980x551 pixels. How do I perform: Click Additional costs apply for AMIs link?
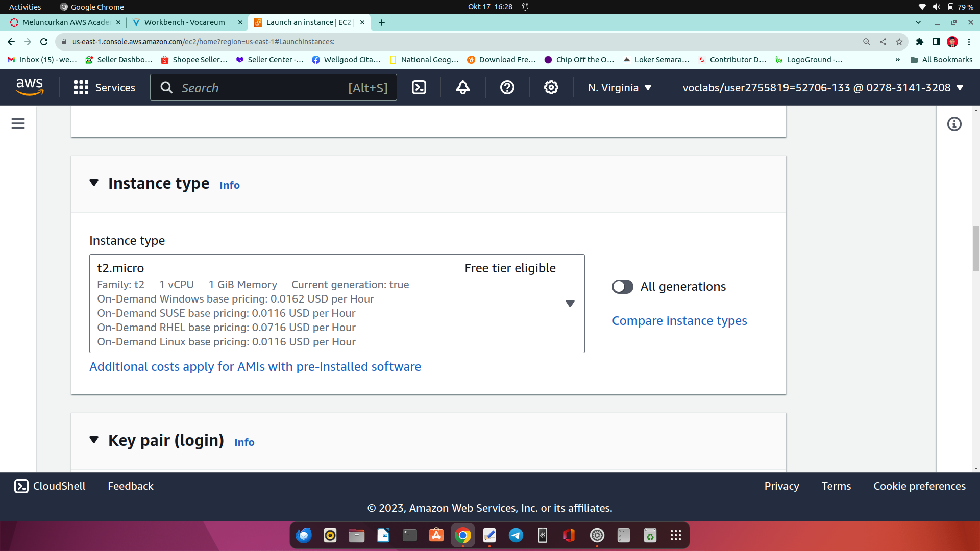[255, 367]
